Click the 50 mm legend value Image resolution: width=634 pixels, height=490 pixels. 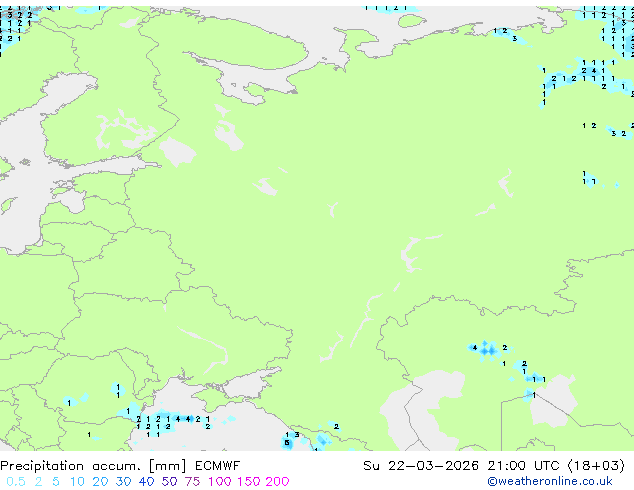[169, 482]
